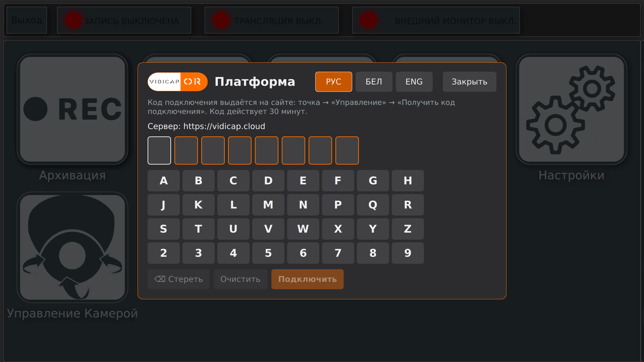Click the Закрыть button
644x362 pixels.
point(470,82)
